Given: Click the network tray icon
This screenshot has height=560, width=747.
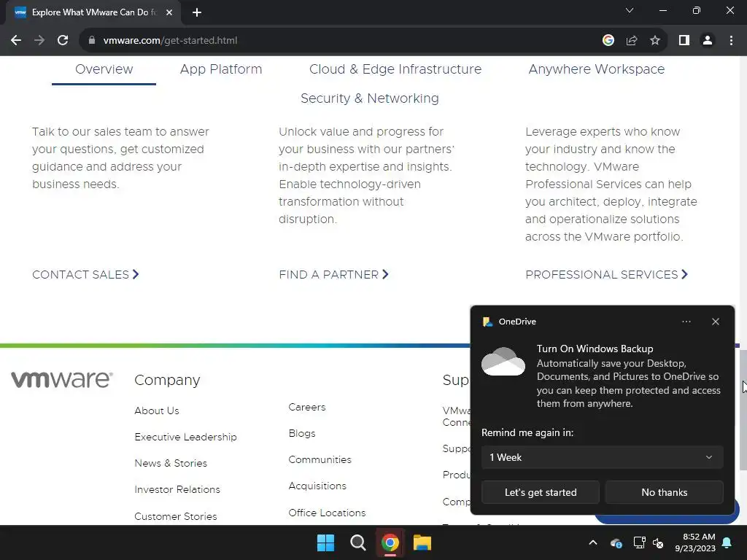Looking at the screenshot, I should [639, 542].
